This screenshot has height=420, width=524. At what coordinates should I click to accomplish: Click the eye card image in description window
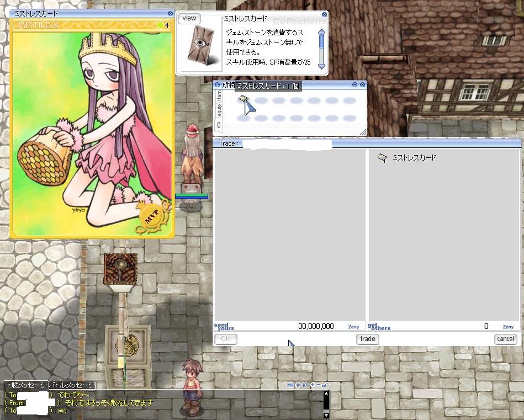pyautogui.click(x=200, y=45)
